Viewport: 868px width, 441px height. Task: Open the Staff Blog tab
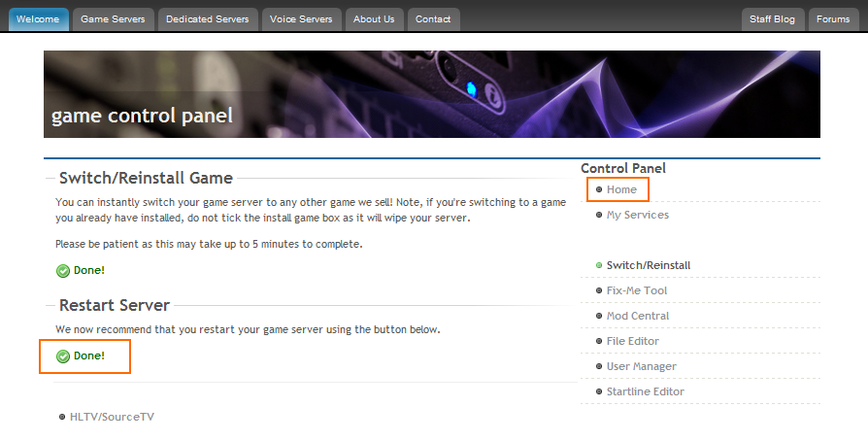pyautogui.click(x=772, y=19)
